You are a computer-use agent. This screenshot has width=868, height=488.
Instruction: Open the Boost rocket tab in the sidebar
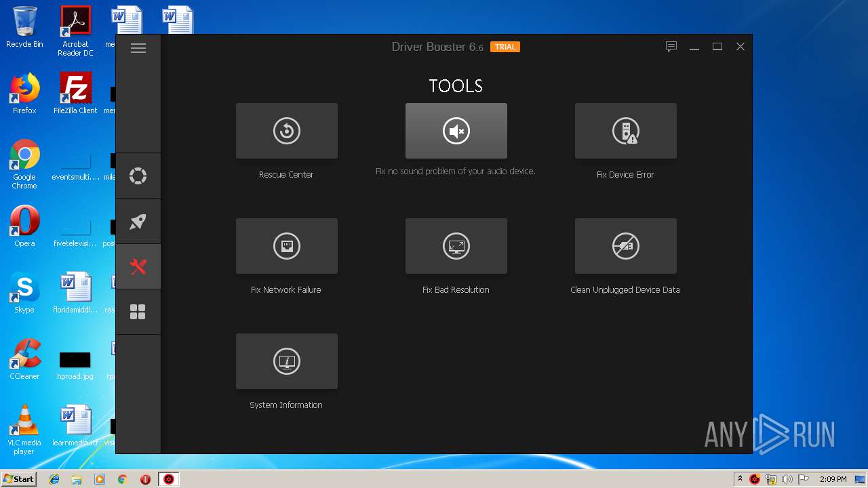[x=138, y=222]
